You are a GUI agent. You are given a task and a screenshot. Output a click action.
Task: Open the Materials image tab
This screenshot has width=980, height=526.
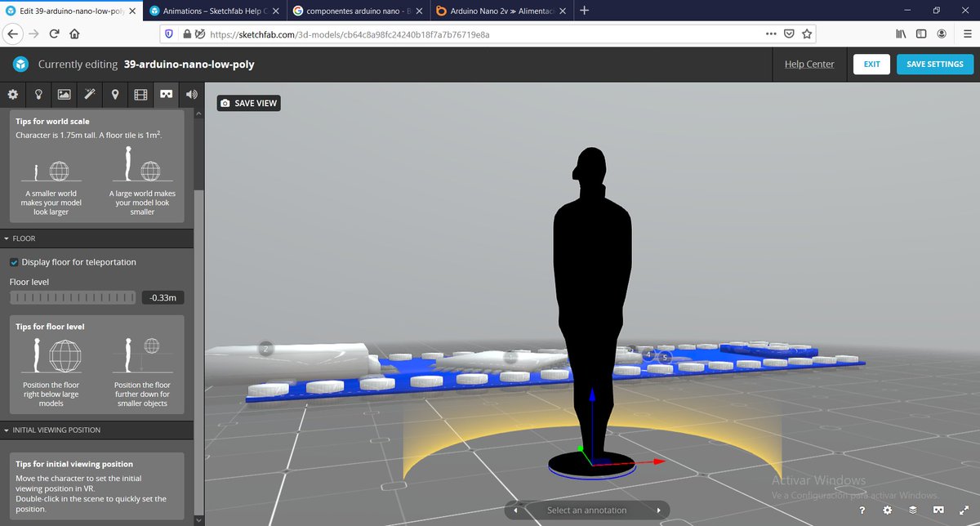point(64,95)
